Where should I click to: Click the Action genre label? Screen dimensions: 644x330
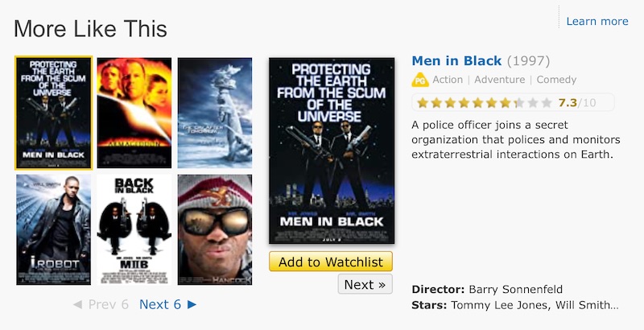[x=448, y=80]
